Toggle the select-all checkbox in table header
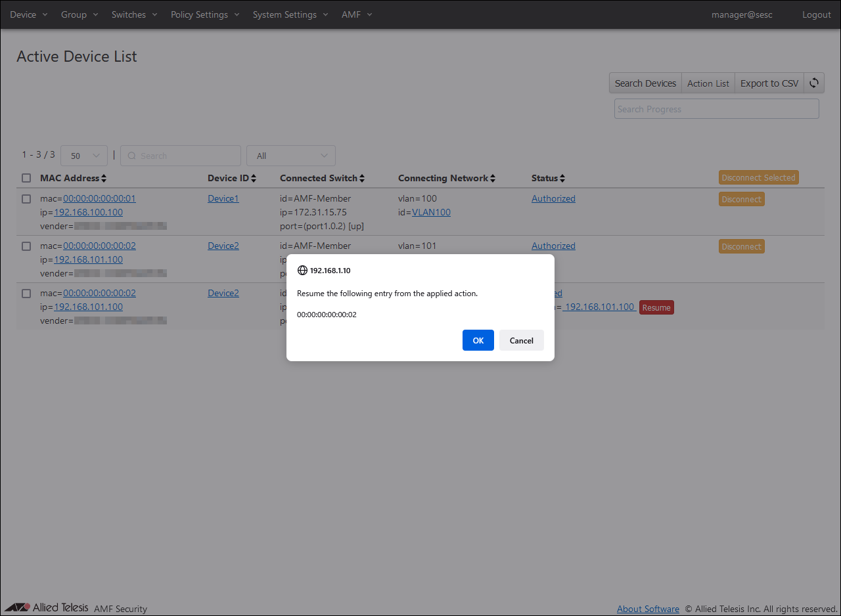Screen dimensions: 841x616 tap(26, 178)
